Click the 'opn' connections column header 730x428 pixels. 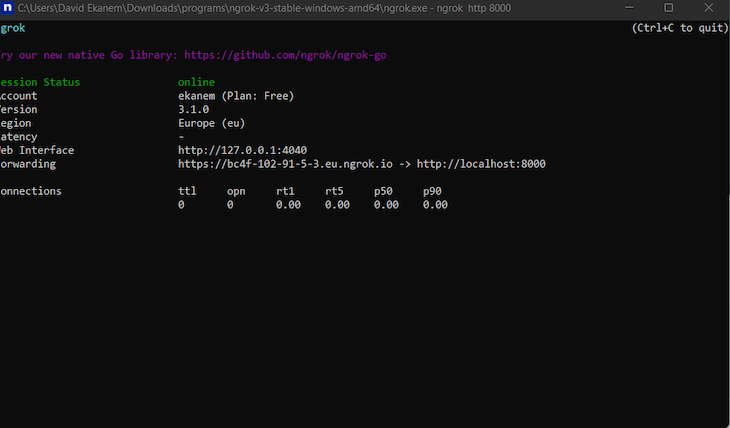tap(236, 191)
